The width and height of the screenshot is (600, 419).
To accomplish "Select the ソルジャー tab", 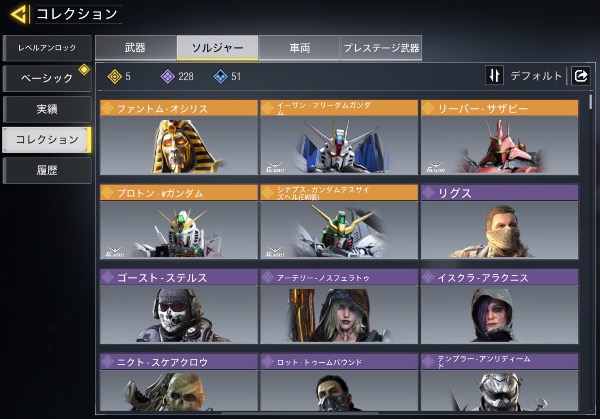I will click(217, 48).
